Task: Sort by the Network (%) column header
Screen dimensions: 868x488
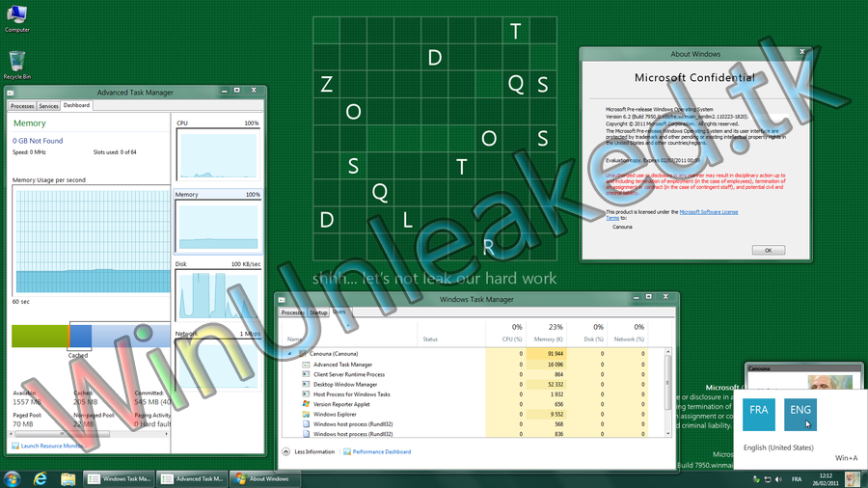Action: (627, 334)
